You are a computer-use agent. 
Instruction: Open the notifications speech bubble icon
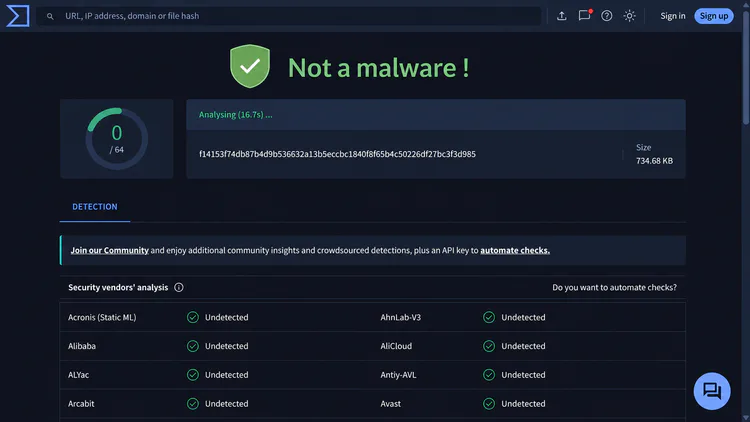pos(585,15)
